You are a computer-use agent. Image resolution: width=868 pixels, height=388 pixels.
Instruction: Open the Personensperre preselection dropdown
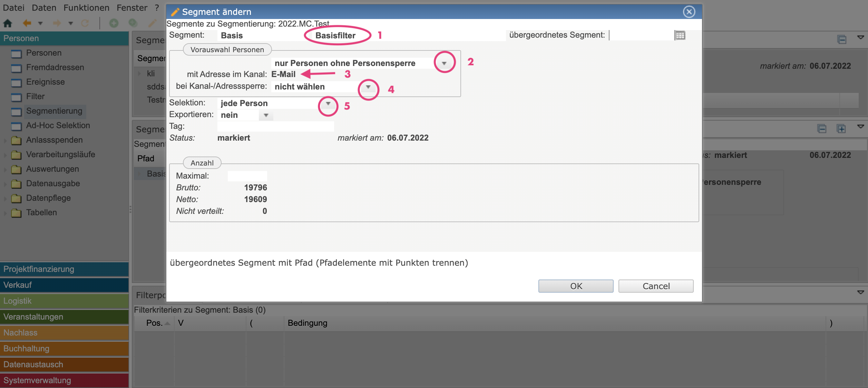coord(444,63)
